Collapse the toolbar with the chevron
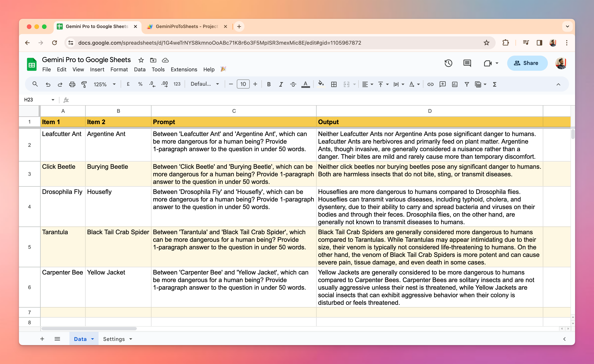The image size is (594, 364). (x=559, y=84)
